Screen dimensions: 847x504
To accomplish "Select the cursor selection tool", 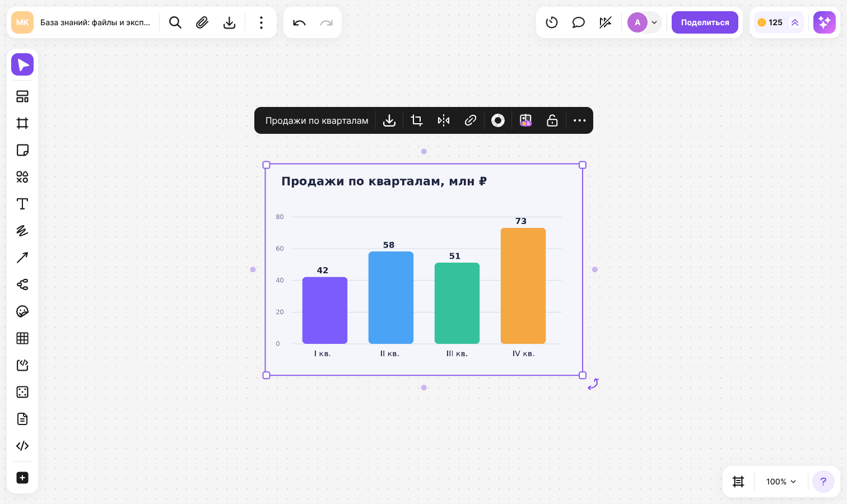I will 22,65.
